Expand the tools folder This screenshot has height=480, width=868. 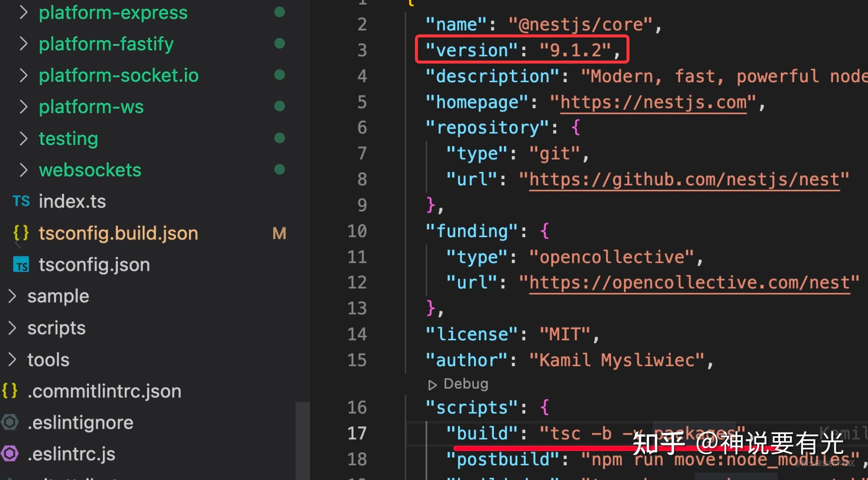[x=12, y=359]
